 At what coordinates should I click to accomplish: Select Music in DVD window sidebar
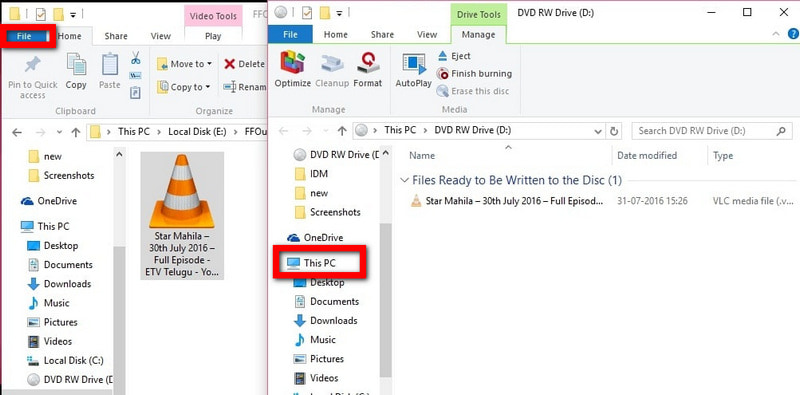(x=314, y=339)
